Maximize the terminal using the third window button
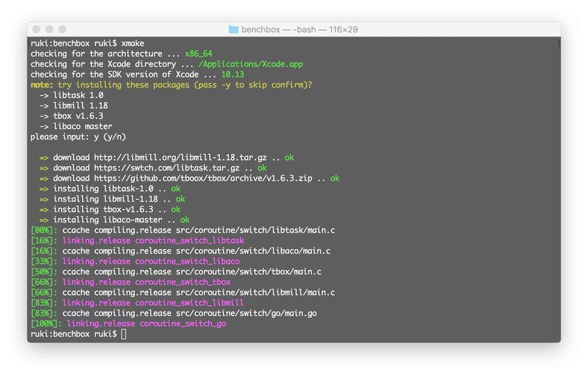Image resolution: width=588 pixels, height=375 pixels. (62, 29)
